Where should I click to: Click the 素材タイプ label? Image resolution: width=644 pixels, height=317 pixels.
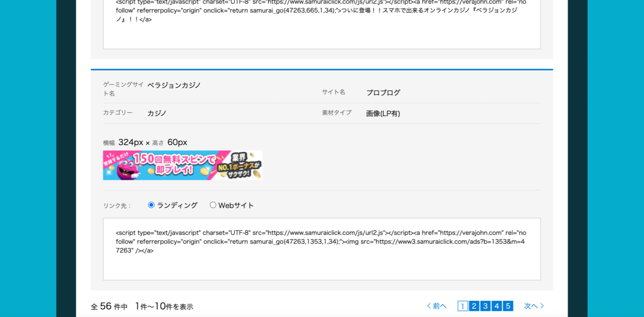click(337, 113)
